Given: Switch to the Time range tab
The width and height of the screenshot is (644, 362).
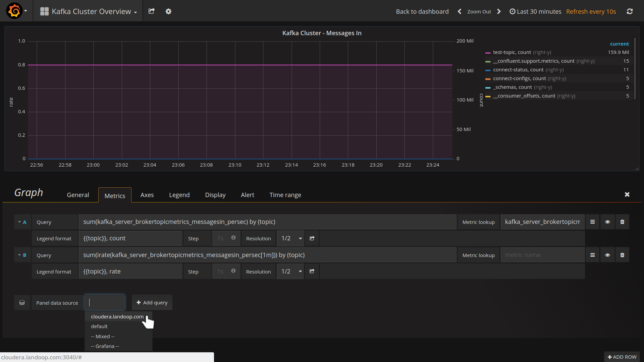Looking at the screenshot, I should pos(285,195).
